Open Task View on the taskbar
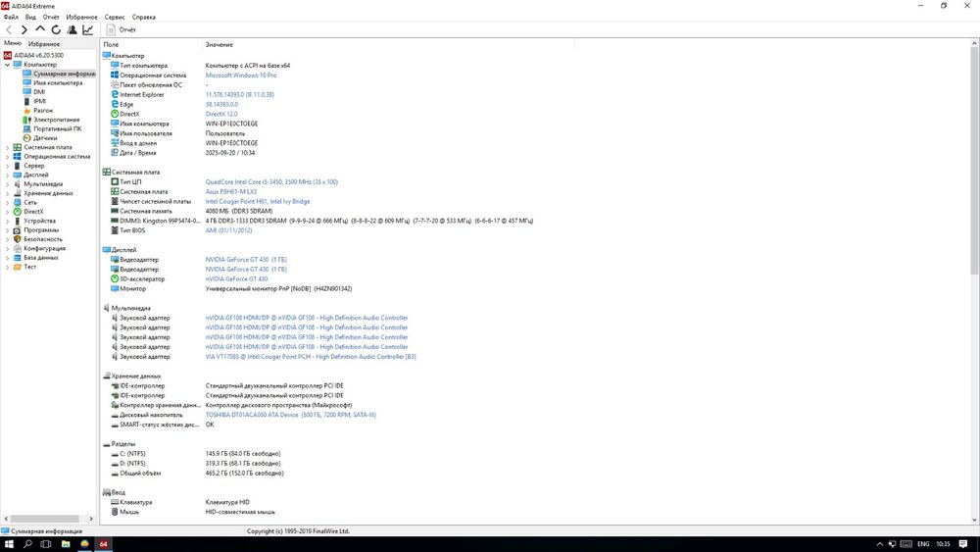980x552 pixels. coord(46,544)
